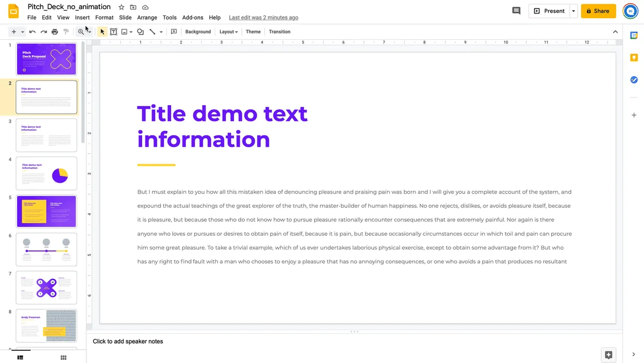Open the zoom tool

[81, 32]
